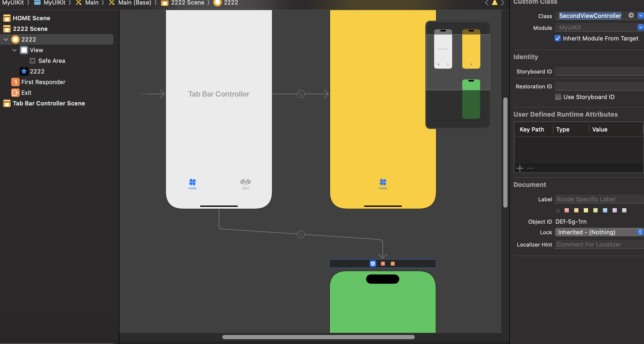The height and width of the screenshot is (344, 644).
Task: Select the Exit icon in outline
Action: coord(15,93)
